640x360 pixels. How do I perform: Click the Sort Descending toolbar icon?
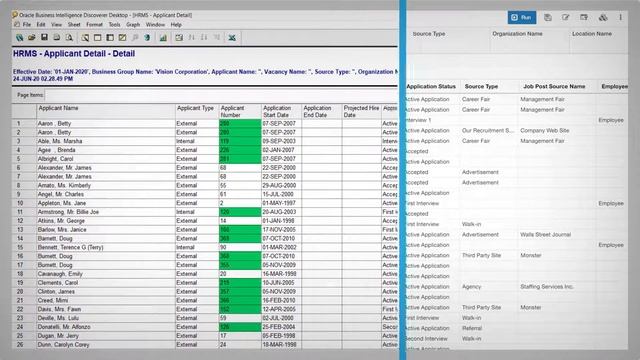(x=204, y=38)
